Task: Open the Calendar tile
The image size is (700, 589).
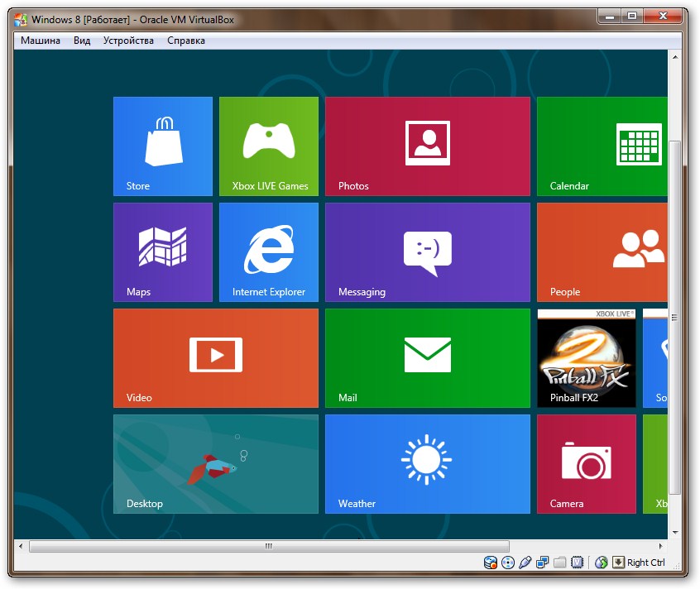Action: click(602, 146)
